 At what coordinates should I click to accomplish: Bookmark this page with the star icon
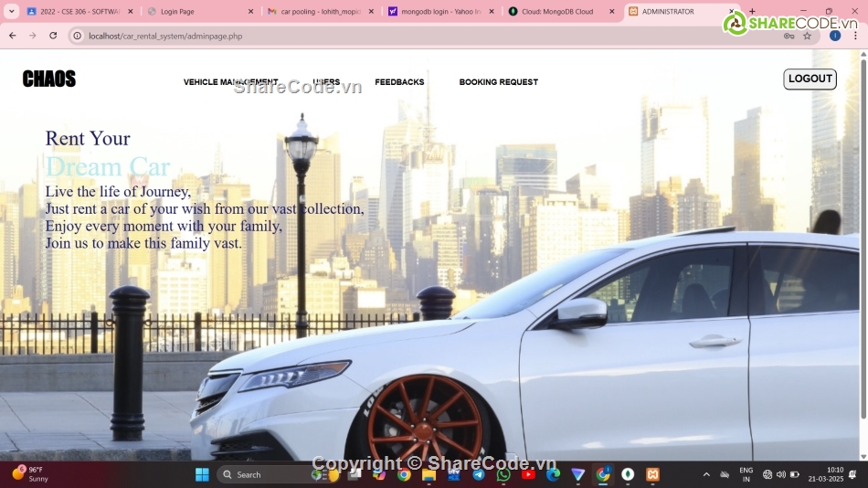point(807,36)
